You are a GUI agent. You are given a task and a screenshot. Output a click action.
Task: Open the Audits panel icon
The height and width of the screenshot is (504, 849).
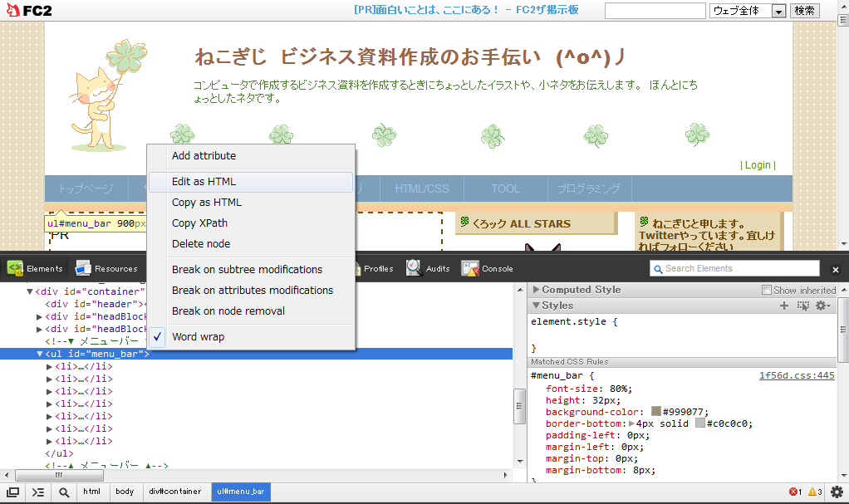414,268
